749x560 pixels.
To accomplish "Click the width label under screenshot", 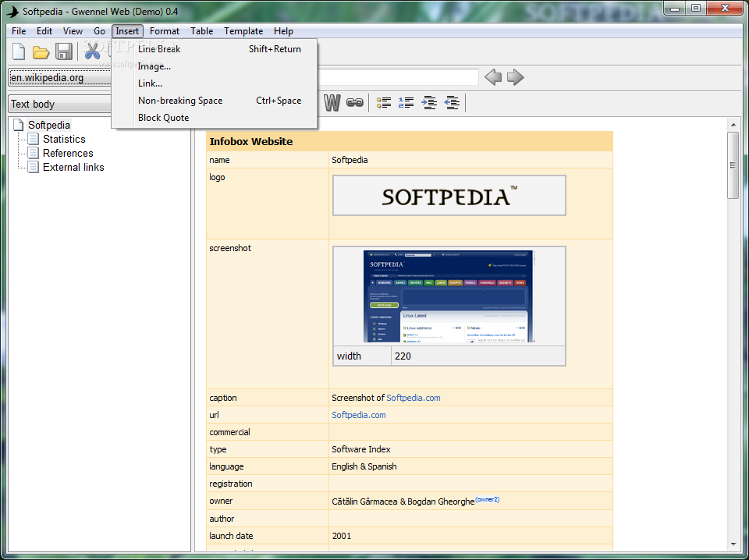I will pyautogui.click(x=349, y=356).
